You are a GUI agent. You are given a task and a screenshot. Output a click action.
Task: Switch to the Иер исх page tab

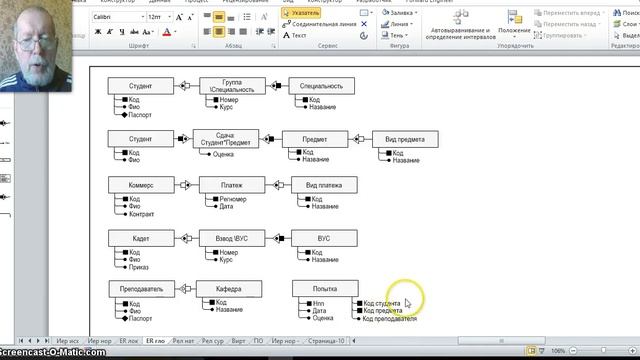pyautogui.click(x=68, y=341)
